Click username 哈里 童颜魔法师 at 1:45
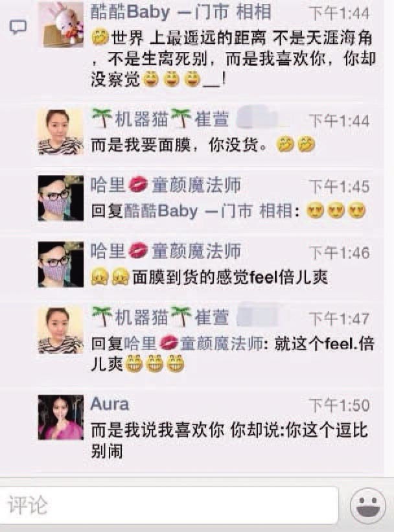This screenshot has height=532, width=394. [166, 185]
